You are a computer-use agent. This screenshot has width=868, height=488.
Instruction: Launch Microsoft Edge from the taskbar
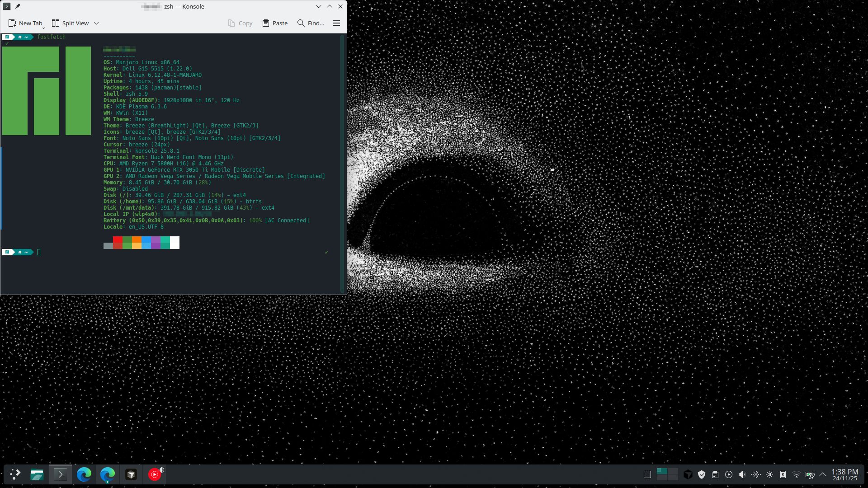click(x=84, y=474)
